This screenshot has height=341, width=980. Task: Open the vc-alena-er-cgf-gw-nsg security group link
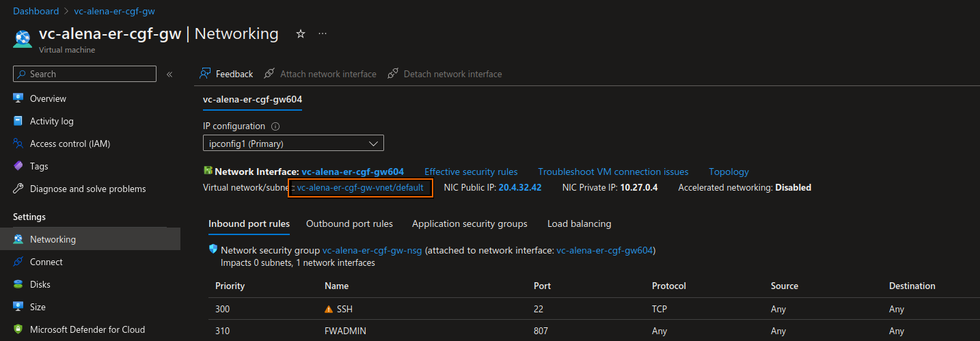(372, 251)
